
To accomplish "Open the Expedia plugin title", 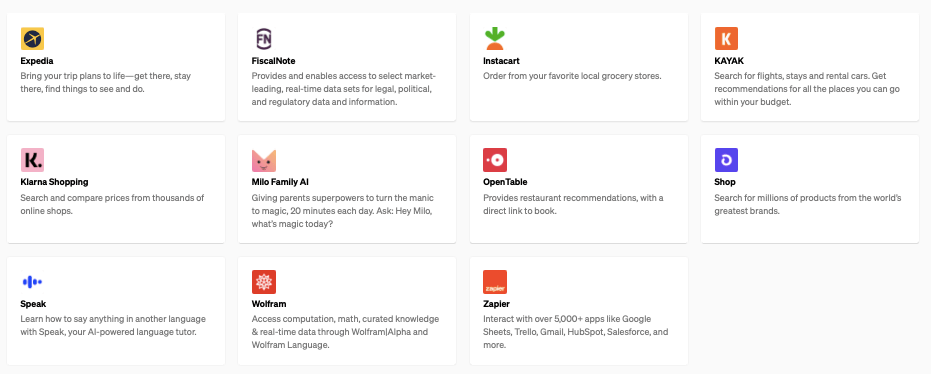I will (37, 61).
